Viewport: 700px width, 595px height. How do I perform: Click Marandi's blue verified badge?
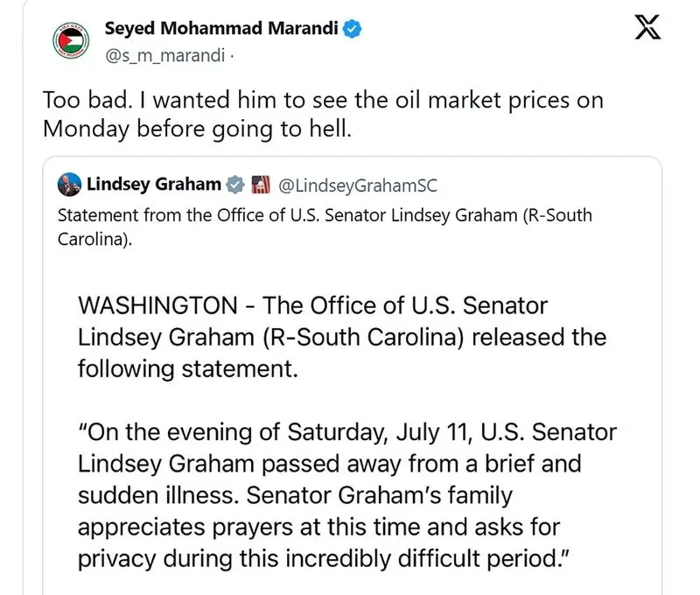coord(352,29)
